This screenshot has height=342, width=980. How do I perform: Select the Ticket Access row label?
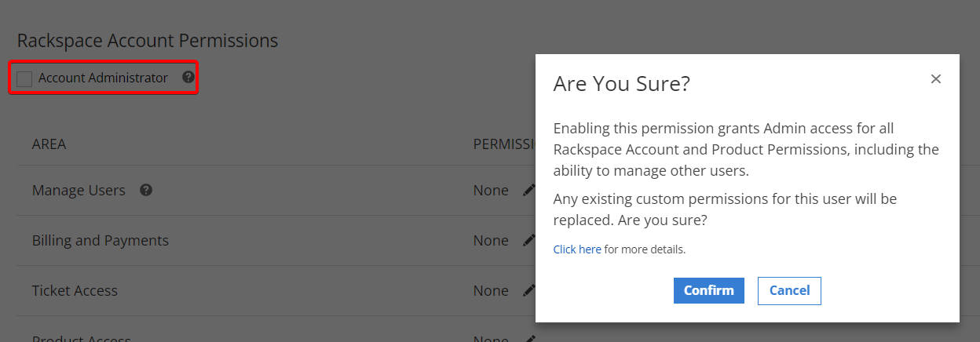pyautogui.click(x=75, y=291)
